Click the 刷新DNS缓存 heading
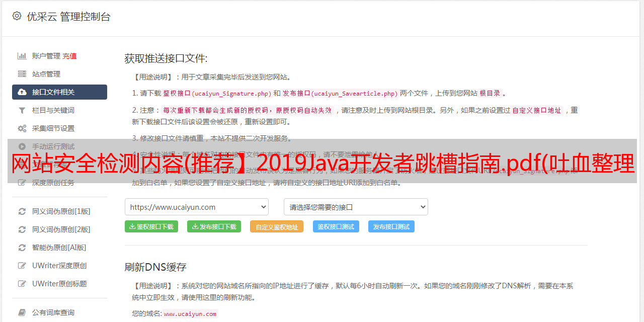This screenshot has height=322, width=644. coord(155,267)
